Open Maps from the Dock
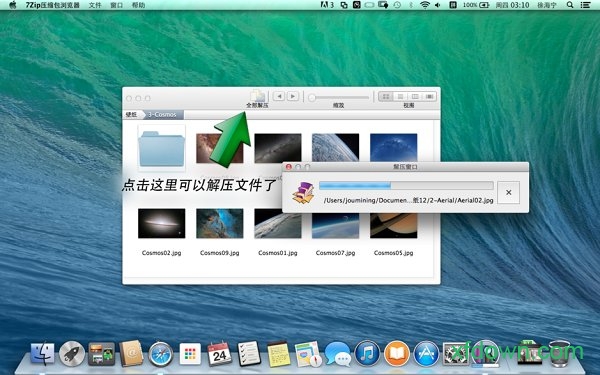 pos(308,354)
